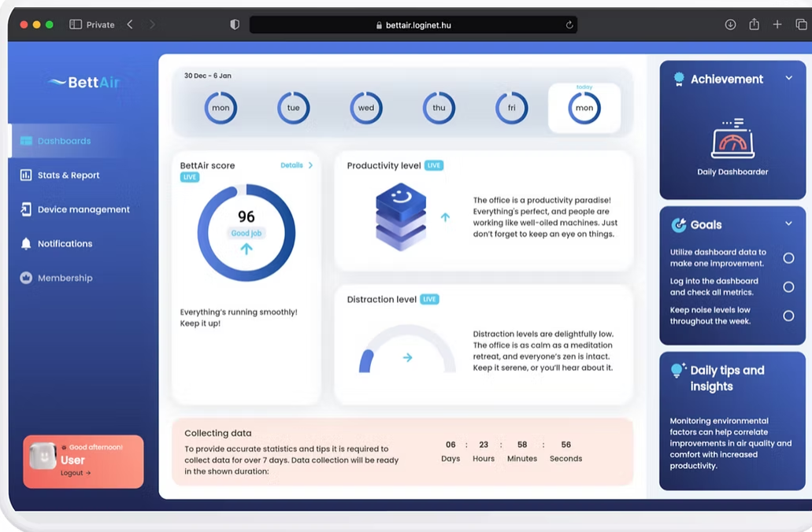Click the Notifications bell icon

tap(26, 243)
